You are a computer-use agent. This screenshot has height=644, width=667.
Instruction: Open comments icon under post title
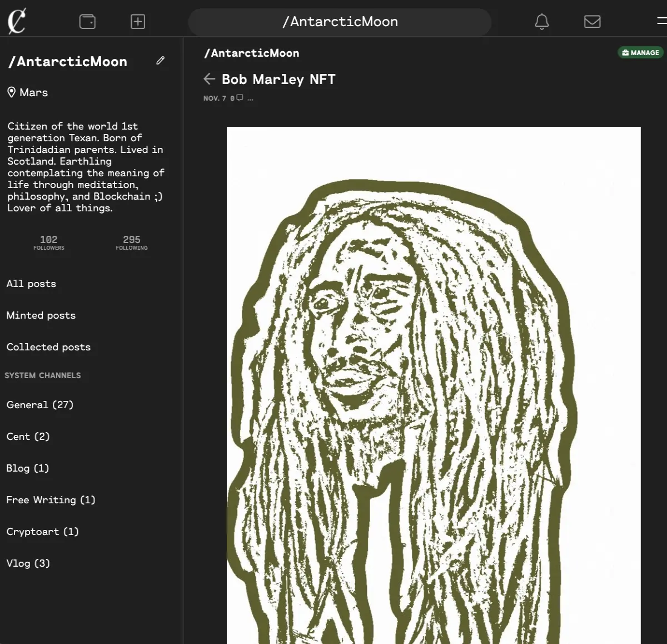click(x=240, y=98)
